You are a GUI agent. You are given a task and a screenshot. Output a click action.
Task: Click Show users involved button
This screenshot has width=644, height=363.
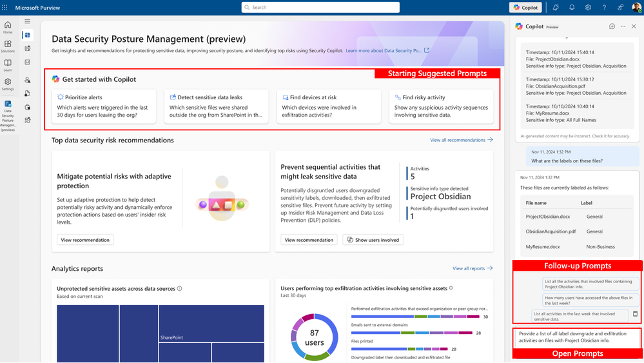[373, 240]
